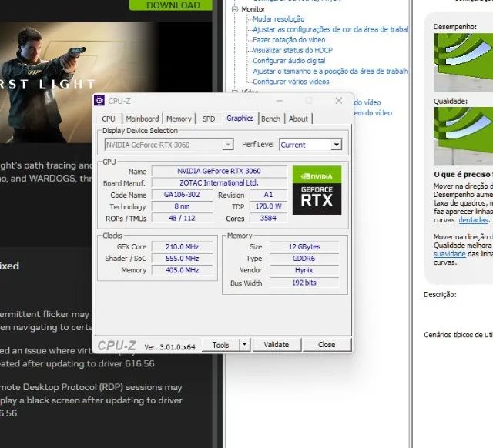Click the GPU Name field value
Screen dimensions: 493x448
(219, 171)
